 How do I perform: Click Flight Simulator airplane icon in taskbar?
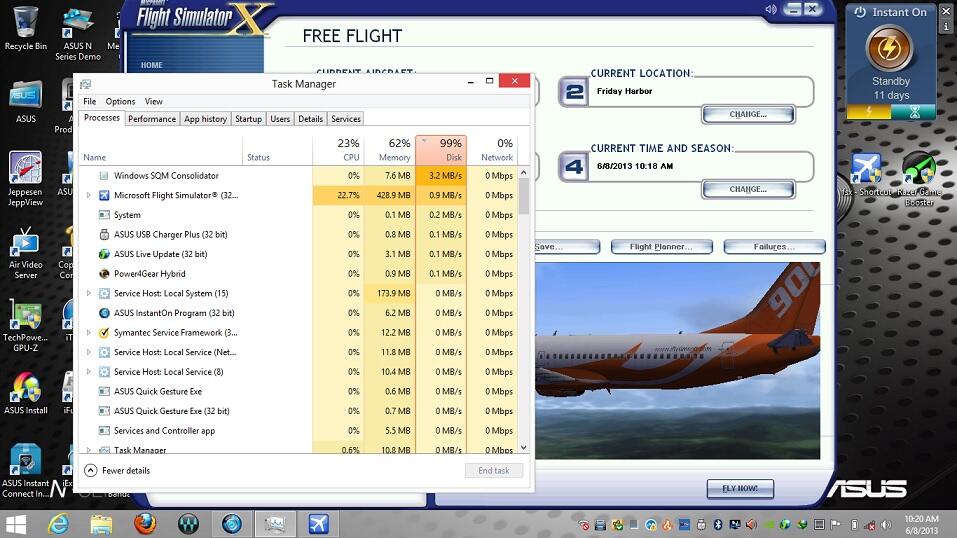point(318,523)
